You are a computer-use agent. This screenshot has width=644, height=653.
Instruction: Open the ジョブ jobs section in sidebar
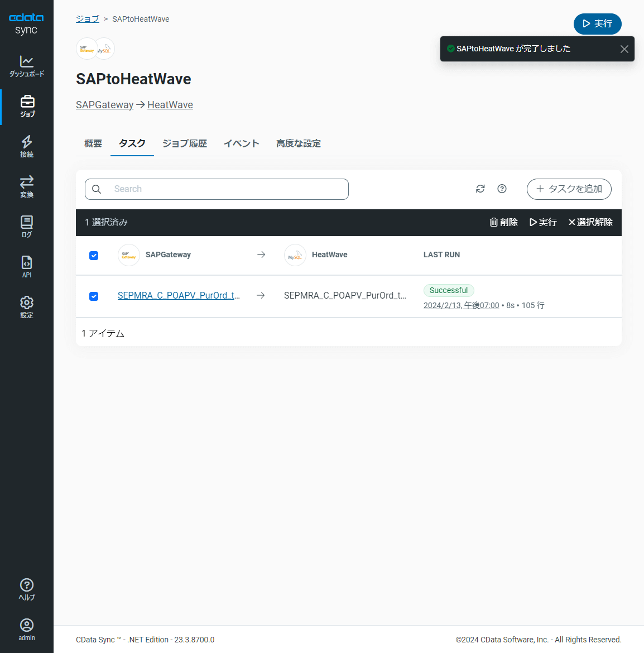27,107
